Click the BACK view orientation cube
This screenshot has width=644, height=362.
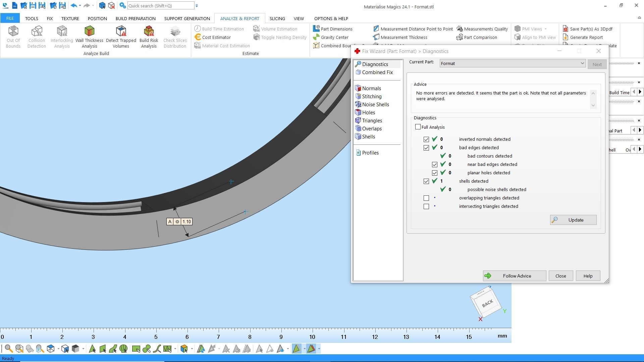(487, 303)
